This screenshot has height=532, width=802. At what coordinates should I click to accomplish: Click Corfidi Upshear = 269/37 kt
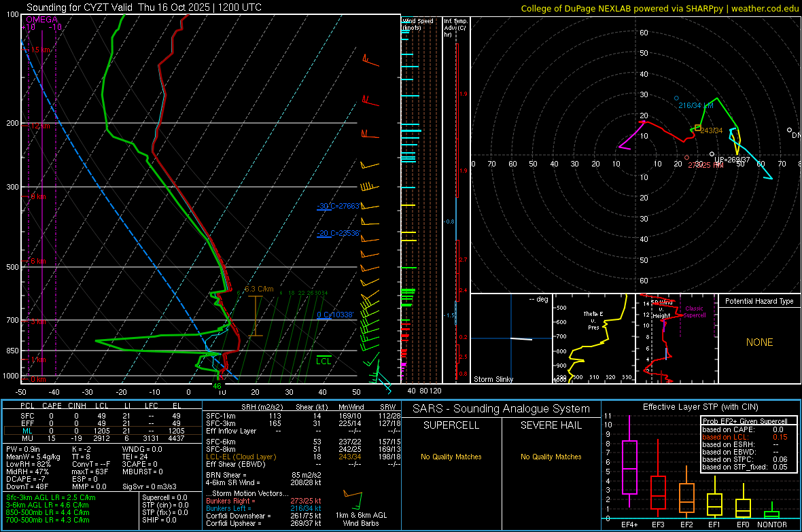coord(264,524)
